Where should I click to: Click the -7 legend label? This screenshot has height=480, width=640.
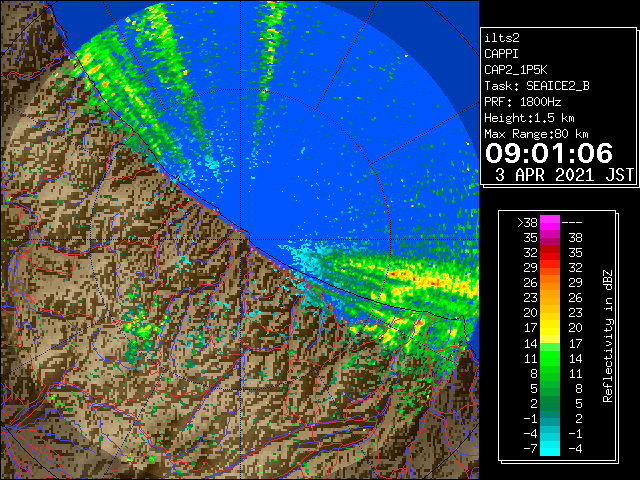pos(530,448)
